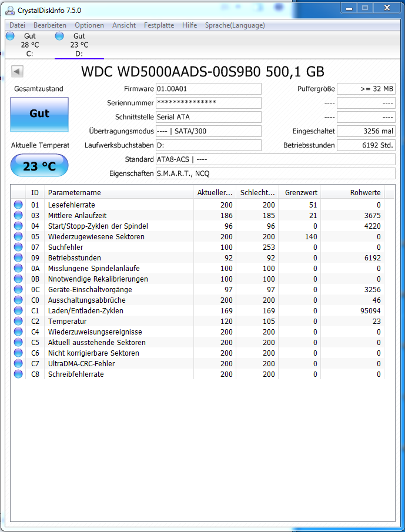Click Grenzwert 140 in Wiederzugewiesene Sektoren row

[311, 236]
